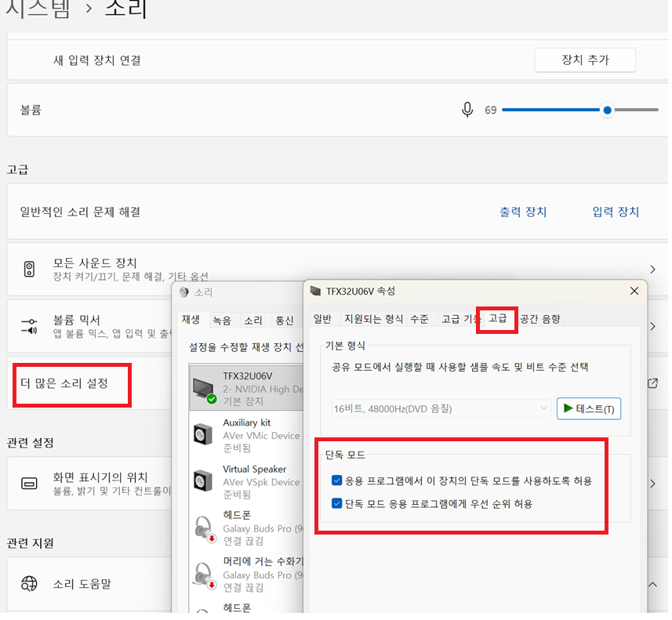Click the microphone icon next to volume
672x620 pixels.
pyautogui.click(x=469, y=111)
